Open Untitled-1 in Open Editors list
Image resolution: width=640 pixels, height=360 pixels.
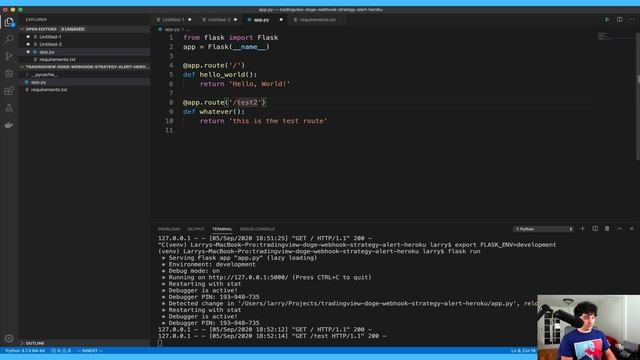[50, 37]
